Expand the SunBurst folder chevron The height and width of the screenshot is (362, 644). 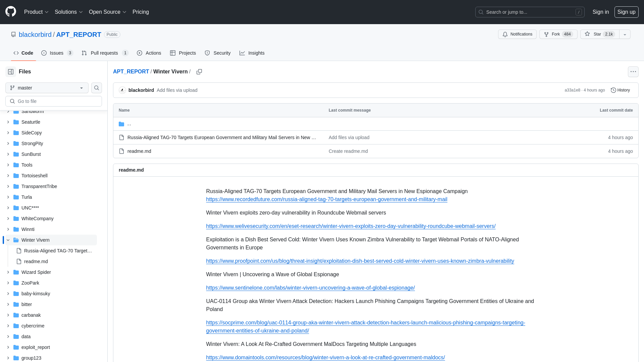click(8, 154)
